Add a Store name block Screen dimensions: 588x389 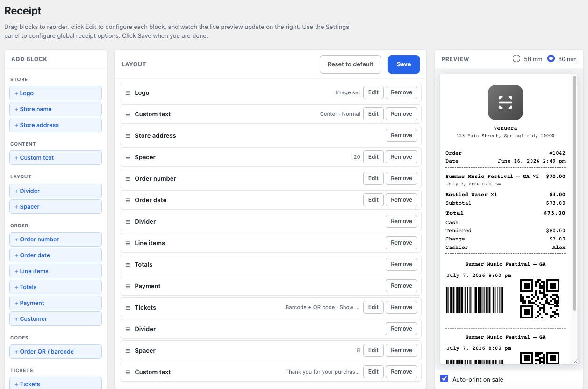[x=56, y=109]
